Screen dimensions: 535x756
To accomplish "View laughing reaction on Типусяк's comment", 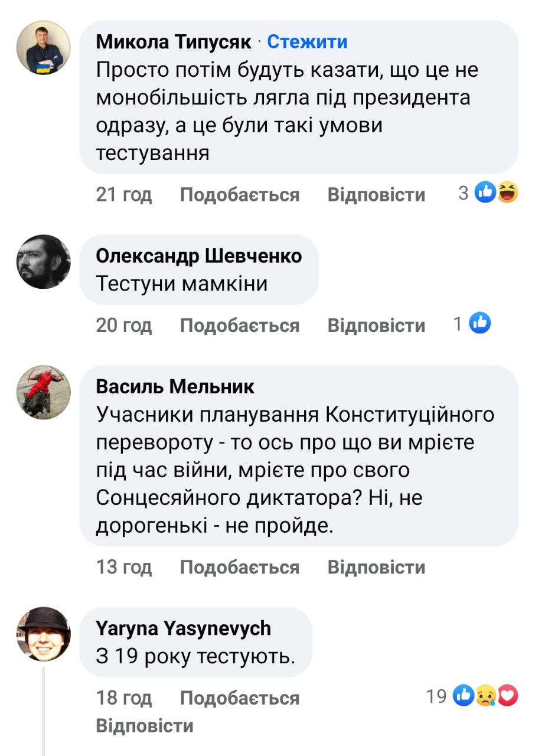I will tap(507, 193).
